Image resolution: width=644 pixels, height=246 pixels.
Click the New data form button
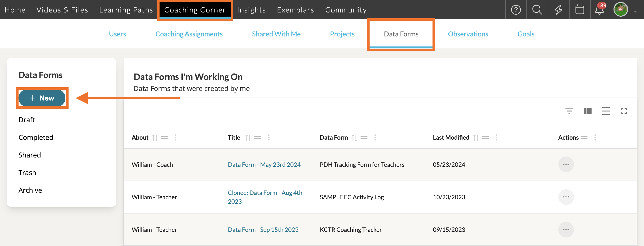[x=42, y=98]
